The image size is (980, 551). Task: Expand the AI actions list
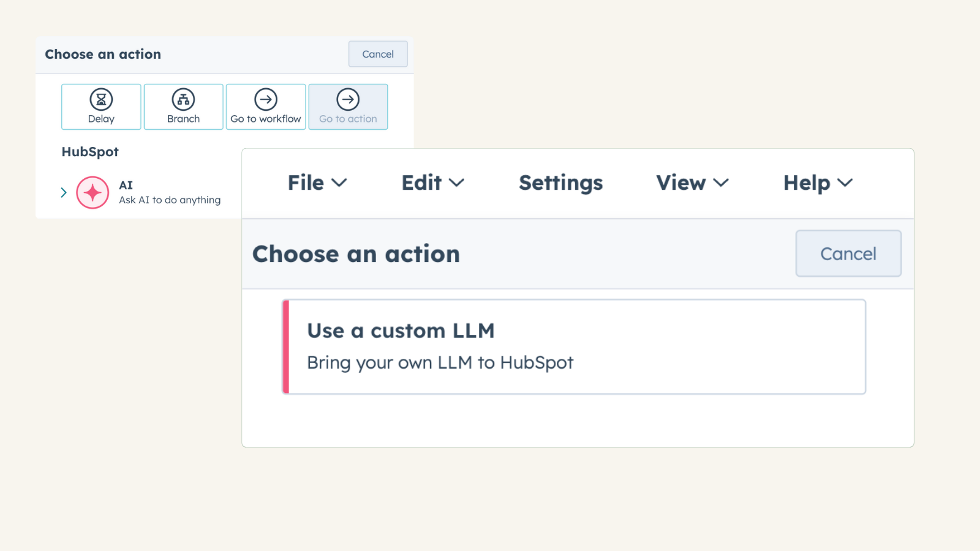[64, 192]
